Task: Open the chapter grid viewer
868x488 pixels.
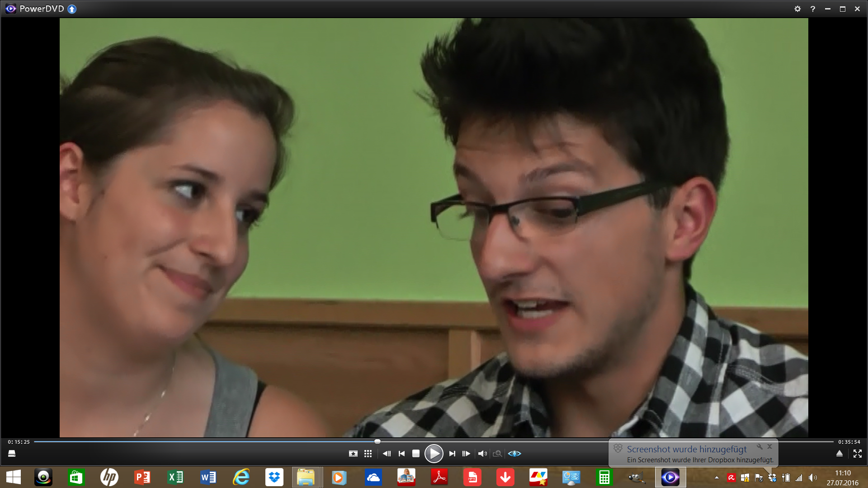Action: 368,453
